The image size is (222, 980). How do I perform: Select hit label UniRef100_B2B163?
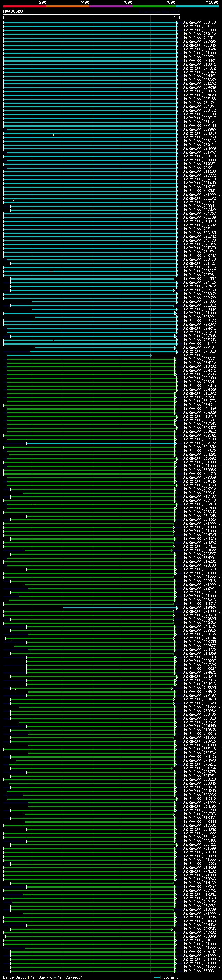199,485
